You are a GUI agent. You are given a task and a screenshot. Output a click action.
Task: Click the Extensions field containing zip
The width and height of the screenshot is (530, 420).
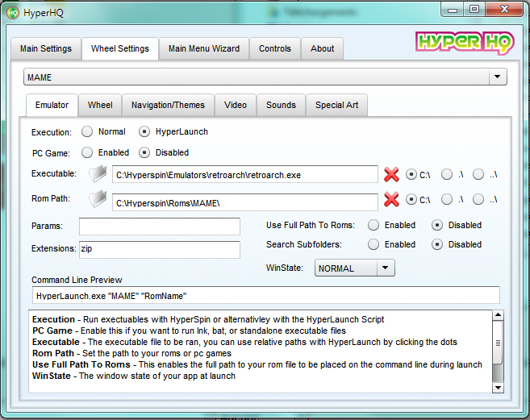pyautogui.click(x=160, y=250)
